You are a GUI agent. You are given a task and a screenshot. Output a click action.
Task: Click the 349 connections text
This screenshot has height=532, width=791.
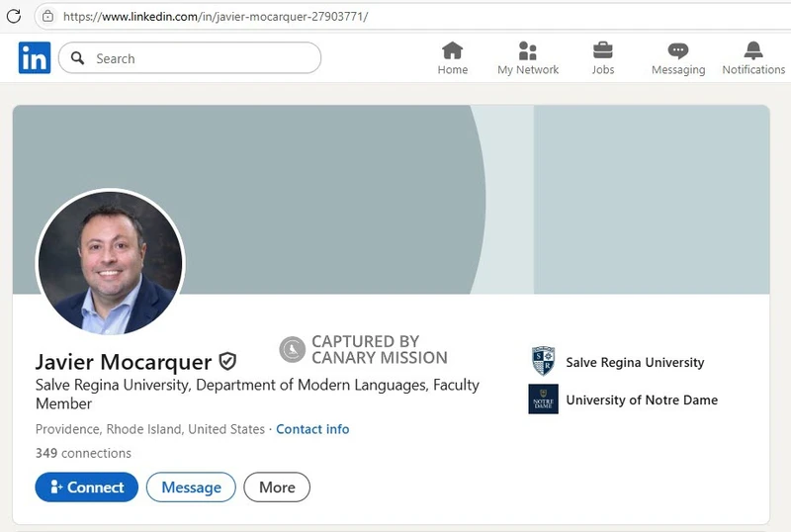click(x=83, y=453)
